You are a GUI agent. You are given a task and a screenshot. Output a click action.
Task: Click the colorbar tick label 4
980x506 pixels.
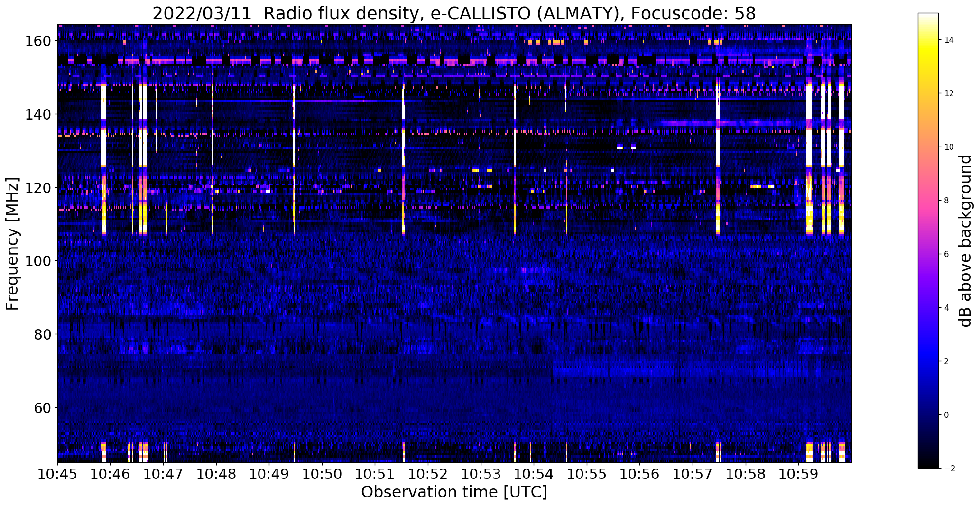[x=947, y=308]
